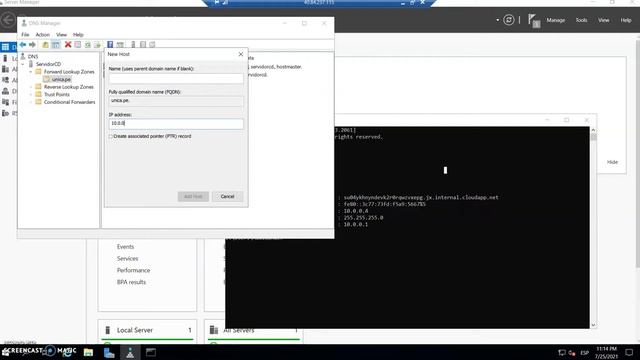This screenshot has height=360, width=640.
Task: Click the Forward arrow in DNS Manager toolbar
Action: point(32,44)
